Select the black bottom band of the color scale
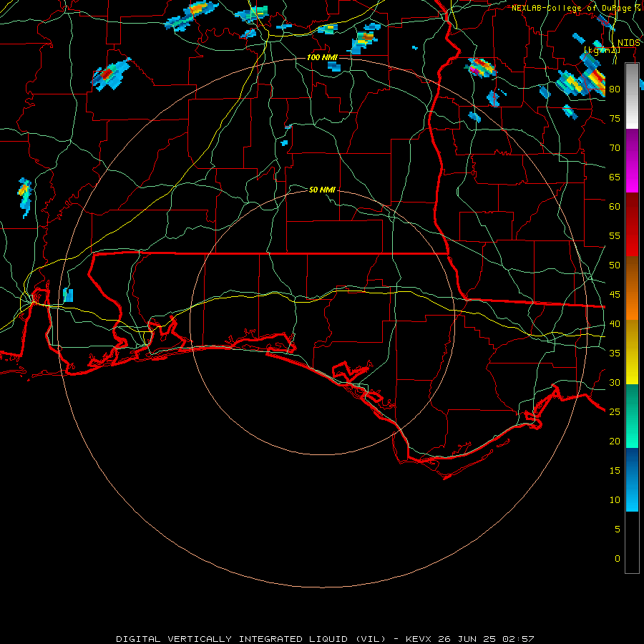 pos(632,542)
